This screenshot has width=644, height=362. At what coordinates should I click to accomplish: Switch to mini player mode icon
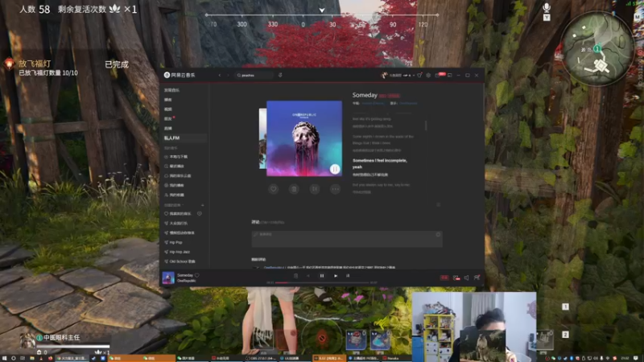coord(450,75)
